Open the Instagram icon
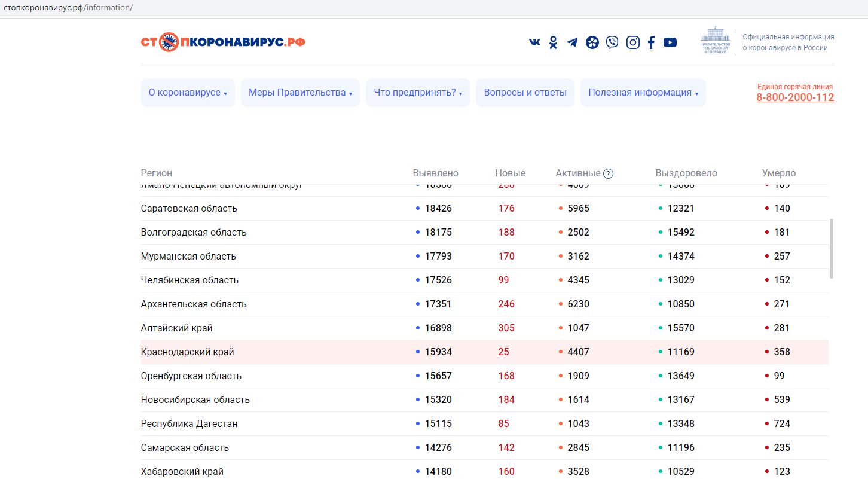 click(x=632, y=42)
